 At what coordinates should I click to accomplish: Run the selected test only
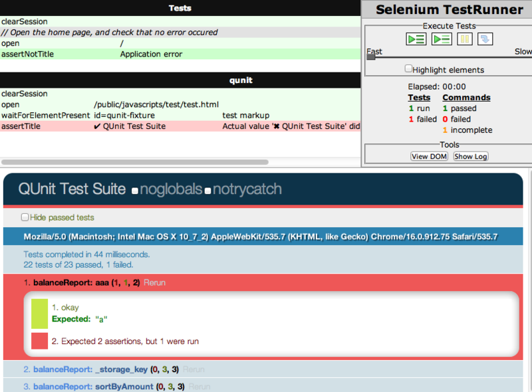442,39
